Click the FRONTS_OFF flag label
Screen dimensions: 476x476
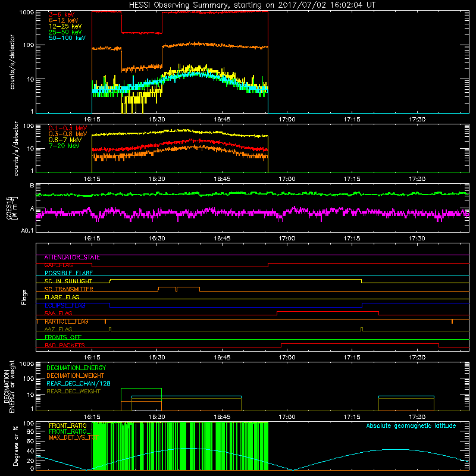tap(63, 337)
